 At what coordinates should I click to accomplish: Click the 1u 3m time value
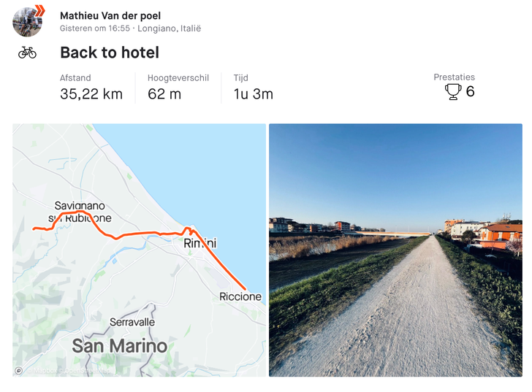(254, 94)
